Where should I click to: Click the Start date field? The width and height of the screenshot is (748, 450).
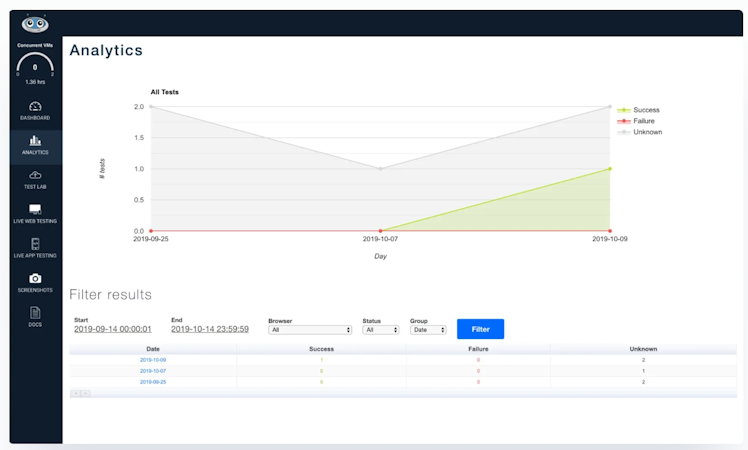[113, 329]
